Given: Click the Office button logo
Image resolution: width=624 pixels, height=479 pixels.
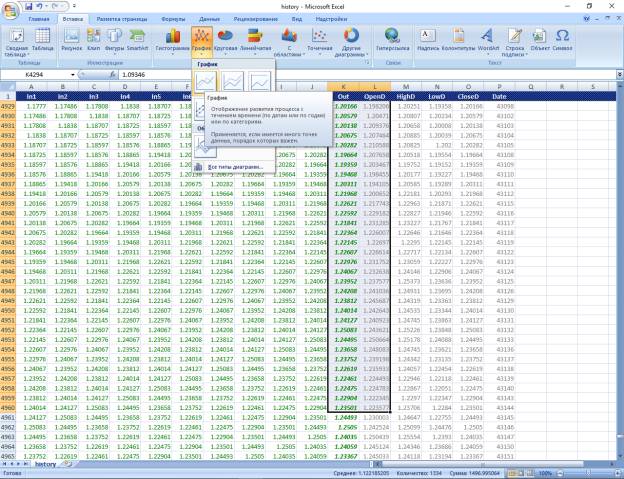Looking at the screenshot, I should click(x=10, y=10).
